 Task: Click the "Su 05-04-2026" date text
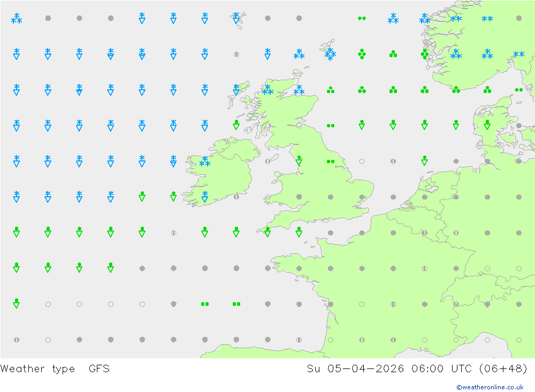click(355, 368)
